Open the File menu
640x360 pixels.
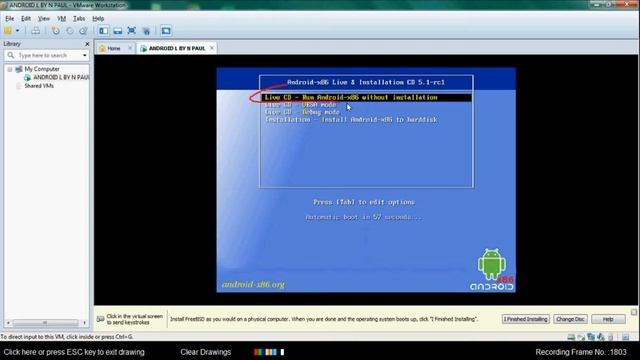coord(9,18)
